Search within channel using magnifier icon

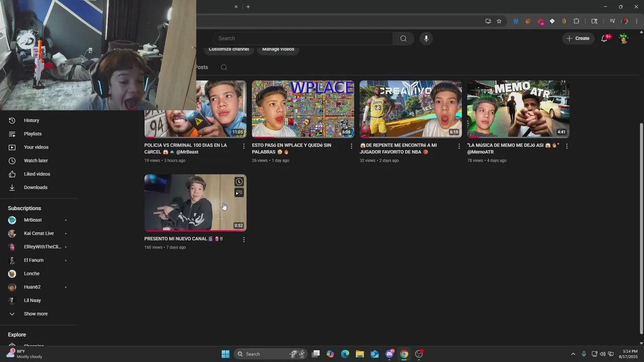(224, 67)
